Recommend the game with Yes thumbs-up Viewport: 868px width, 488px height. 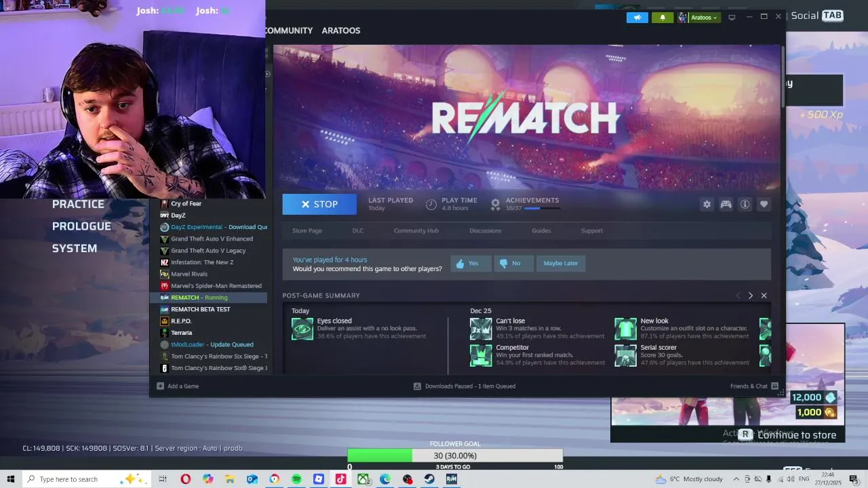point(471,263)
